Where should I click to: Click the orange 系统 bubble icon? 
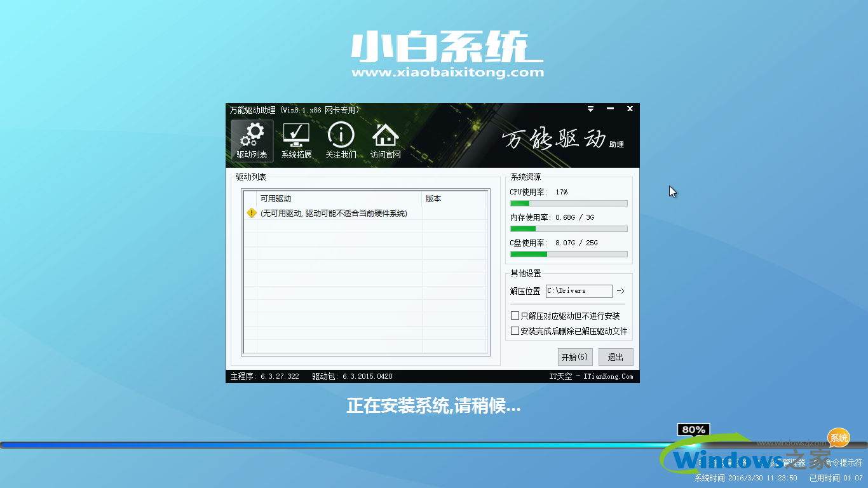tap(837, 438)
